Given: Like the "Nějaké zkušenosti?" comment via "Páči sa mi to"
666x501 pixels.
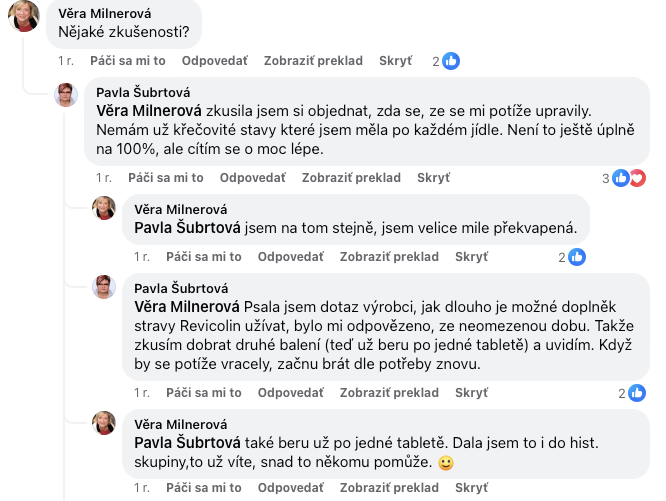Looking at the screenshot, I should point(127,61).
